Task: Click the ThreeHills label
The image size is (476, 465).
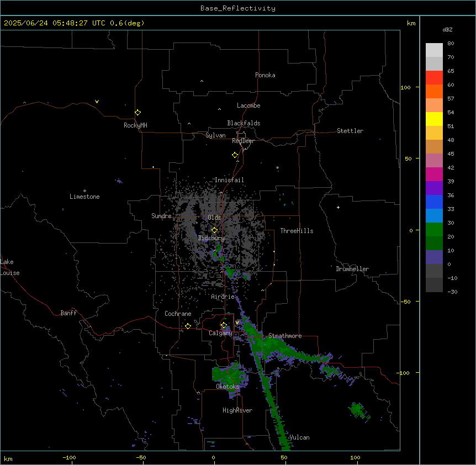Action: click(297, 231)
